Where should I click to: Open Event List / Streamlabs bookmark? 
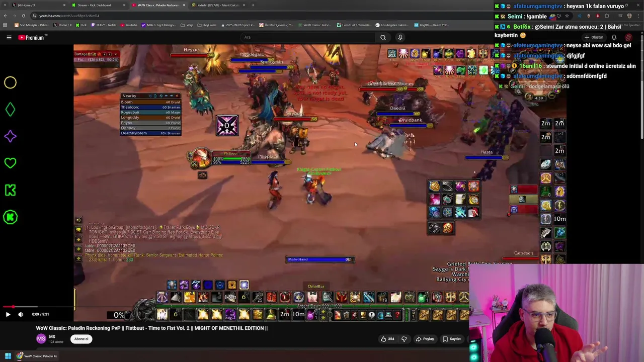coord(354,25)
